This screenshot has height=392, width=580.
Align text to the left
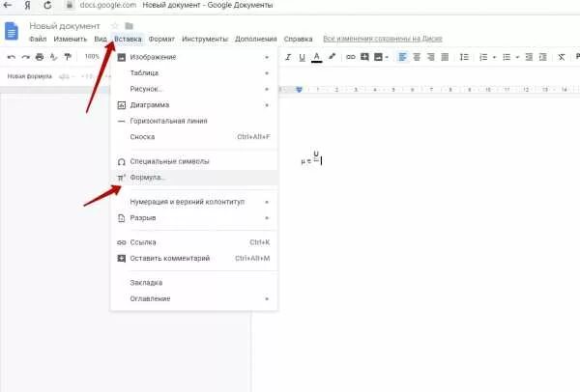pyautogui.click(x=402, y=57)
